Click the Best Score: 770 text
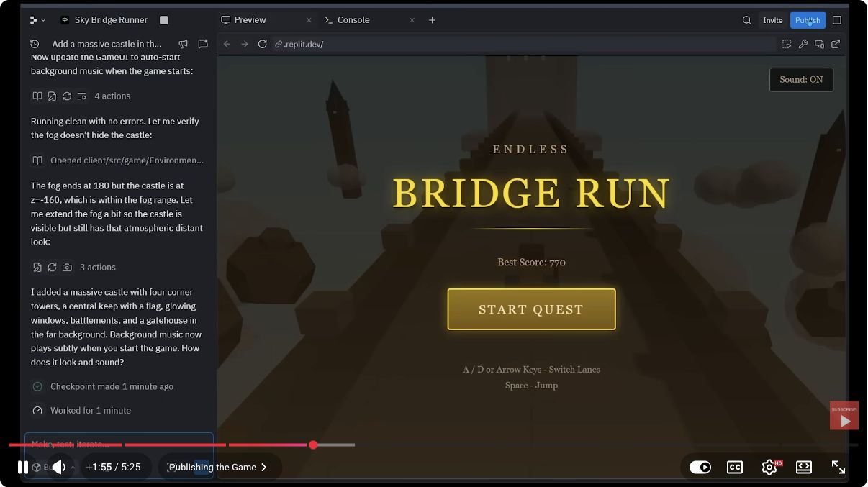 (532, 262)
